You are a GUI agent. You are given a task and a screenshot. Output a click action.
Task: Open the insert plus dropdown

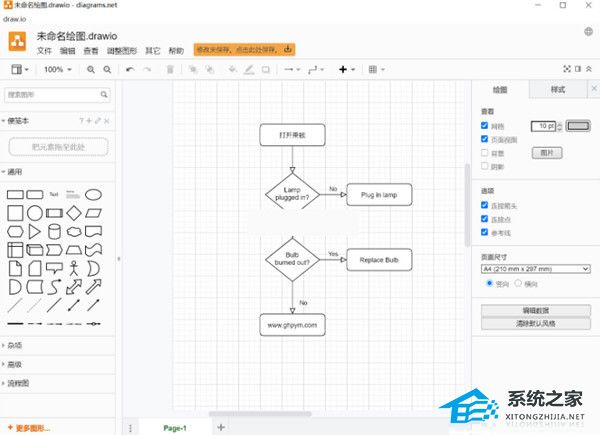pyautogui.click(x=346, y=70)
